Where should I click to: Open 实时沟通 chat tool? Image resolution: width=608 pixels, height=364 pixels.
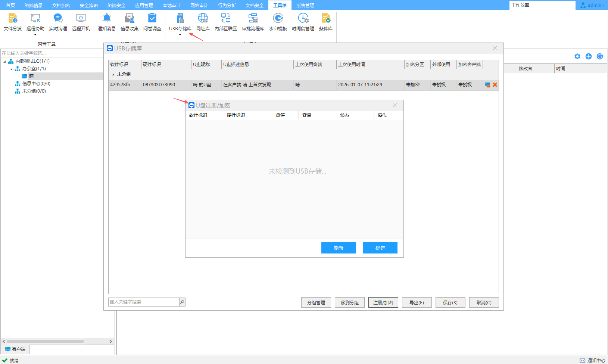click(58, 22)
